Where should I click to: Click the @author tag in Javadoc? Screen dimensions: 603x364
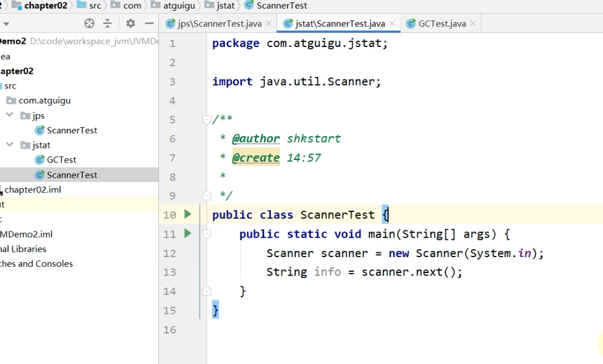[256, 139]
